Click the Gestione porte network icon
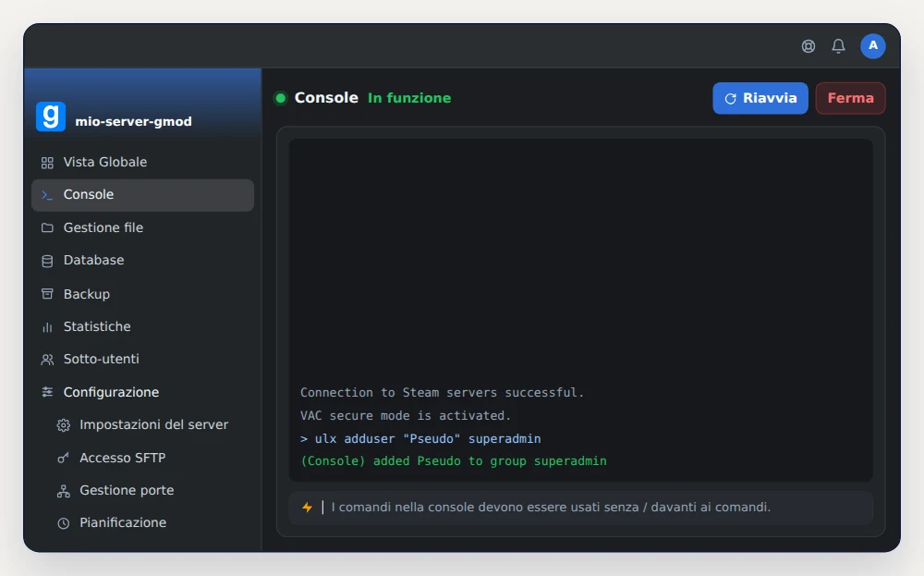 (63, 491)
